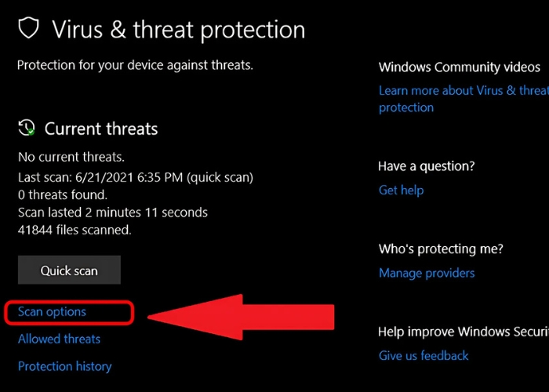Image resolution: width=549 pixels, height=392 pixels.
Task: Click Give us feedback
Action: point(424,355)
